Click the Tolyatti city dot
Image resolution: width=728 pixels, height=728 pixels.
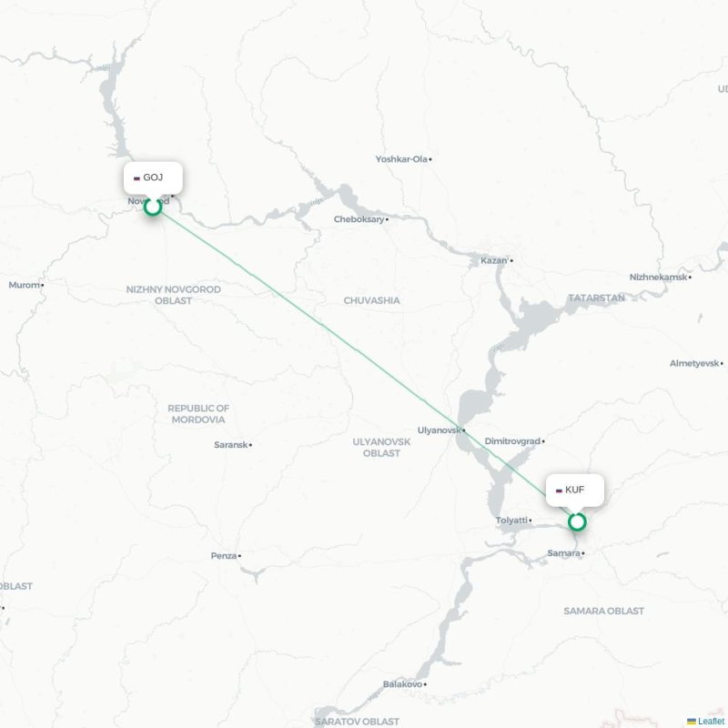click(x=531, y=521)
